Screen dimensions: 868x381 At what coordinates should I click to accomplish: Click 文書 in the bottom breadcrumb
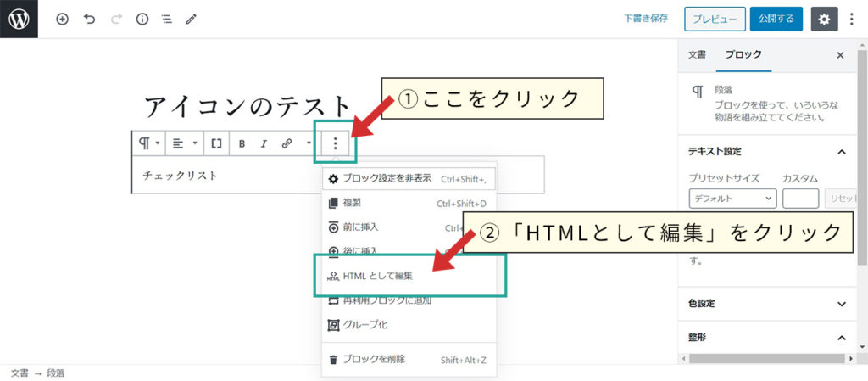point(19,373)
